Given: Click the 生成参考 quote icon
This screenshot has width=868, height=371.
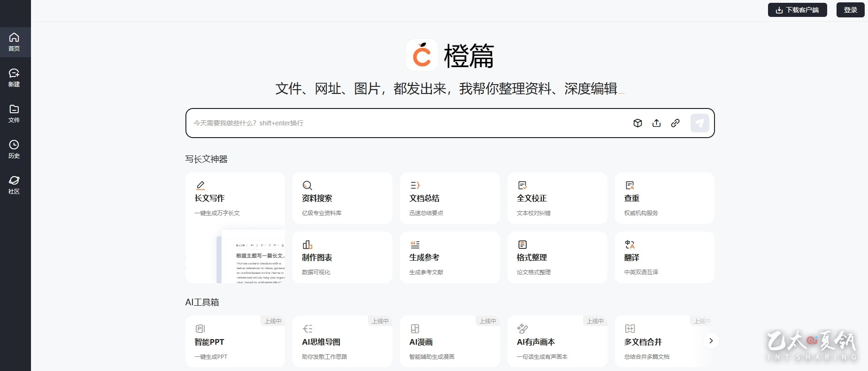Looking at the screenshot, I should pos(415,244).
